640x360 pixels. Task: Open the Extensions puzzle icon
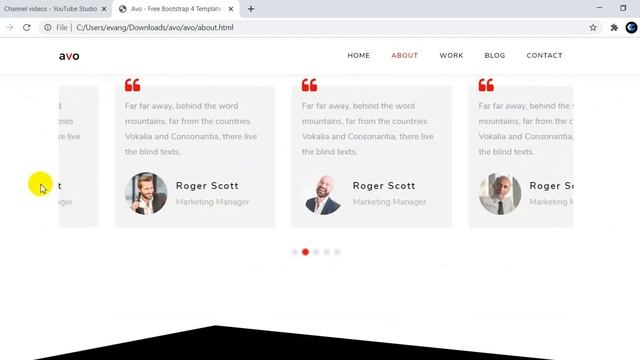point(614,27)
